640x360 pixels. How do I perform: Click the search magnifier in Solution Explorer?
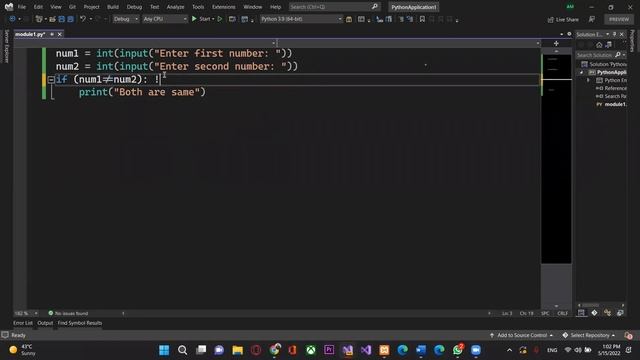tap(618, 55)
